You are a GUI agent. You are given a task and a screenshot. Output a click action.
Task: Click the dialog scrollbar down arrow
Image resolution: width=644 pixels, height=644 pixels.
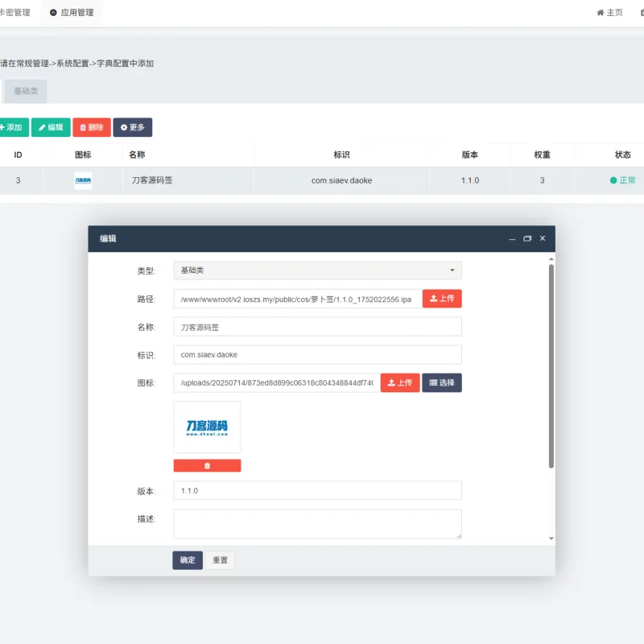[551, 539]
